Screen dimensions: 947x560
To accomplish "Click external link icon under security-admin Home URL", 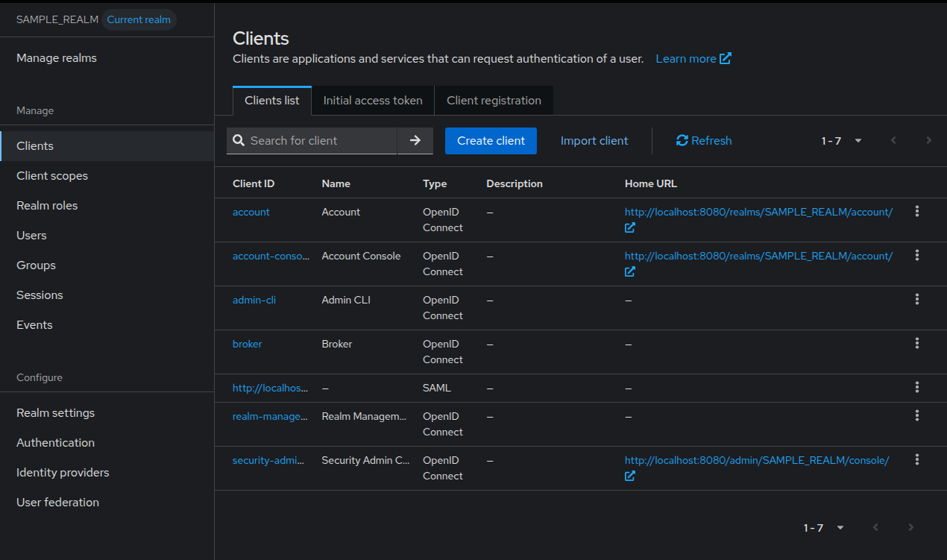I will [x=630, y=476].
